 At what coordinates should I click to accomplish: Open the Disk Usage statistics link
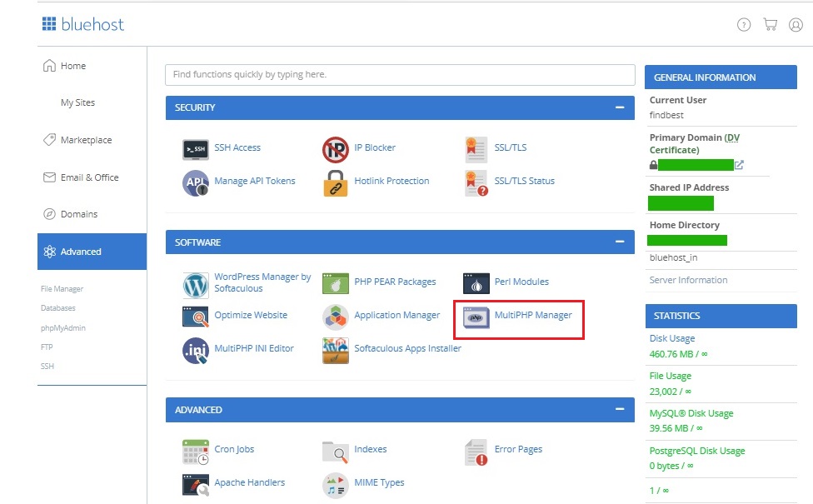672,338
